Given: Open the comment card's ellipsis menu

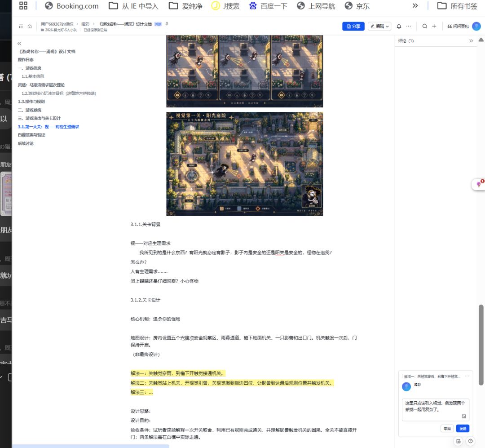Looking at the screenshot, I should coord(467,376).
